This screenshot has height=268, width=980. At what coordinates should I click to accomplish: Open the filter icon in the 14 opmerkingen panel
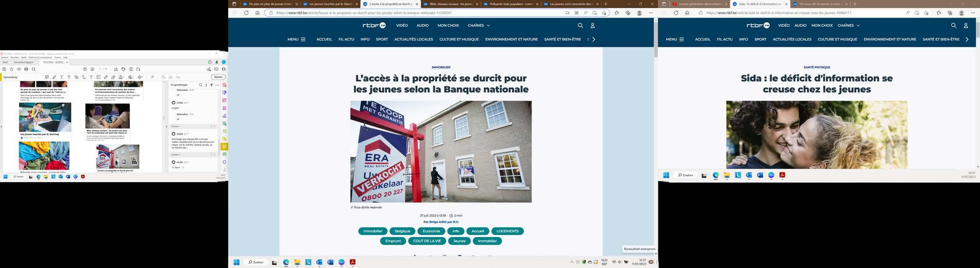point(211,85)
